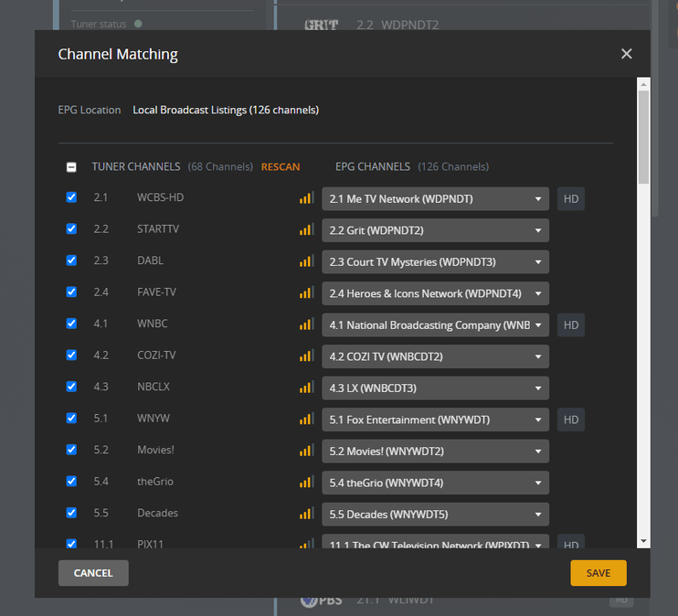
Task: Toggle HD badge for 5.1 Fox Entertainment
Action: pyautogui.click(x=571, y=420)
